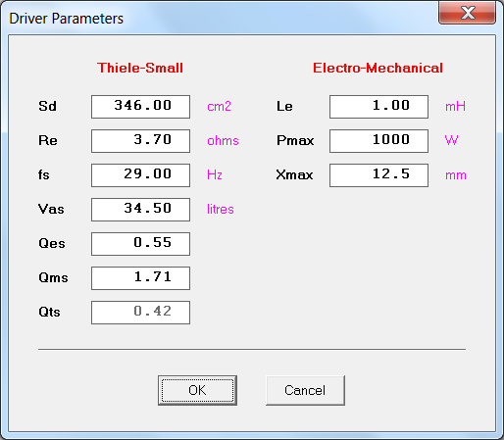
Task: Click the Qms field with 1.71
Action: 140,278
